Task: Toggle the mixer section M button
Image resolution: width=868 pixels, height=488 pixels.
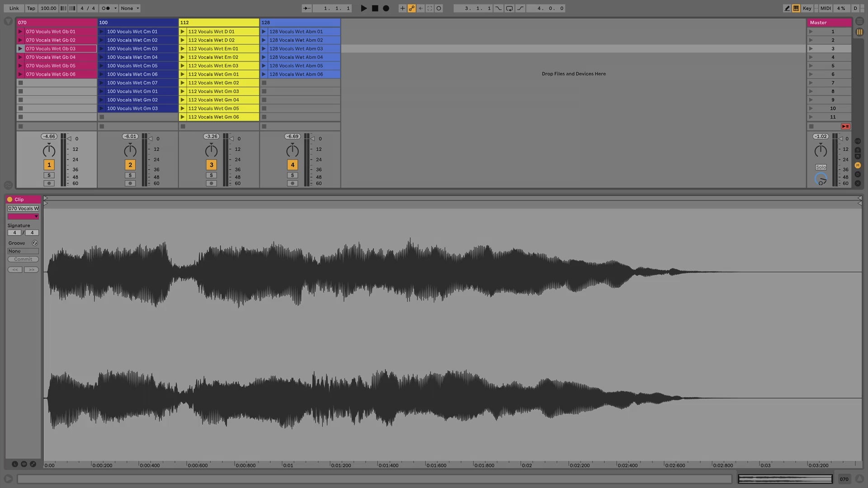Action: point(858,165)
